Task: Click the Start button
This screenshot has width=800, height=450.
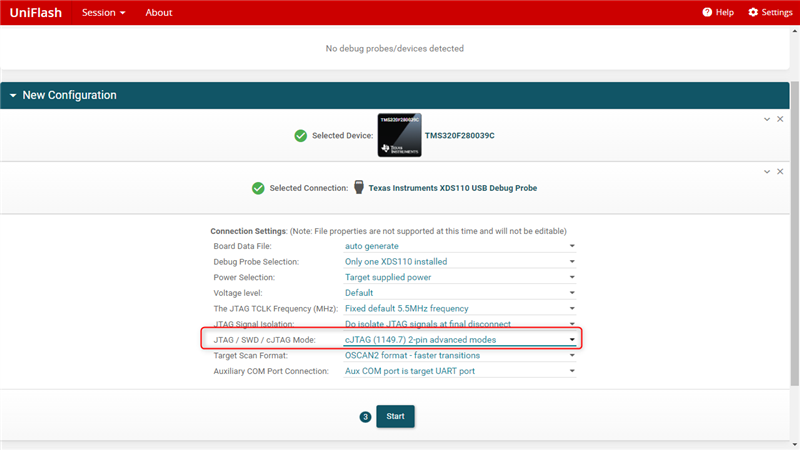Action: click(395, 416)
